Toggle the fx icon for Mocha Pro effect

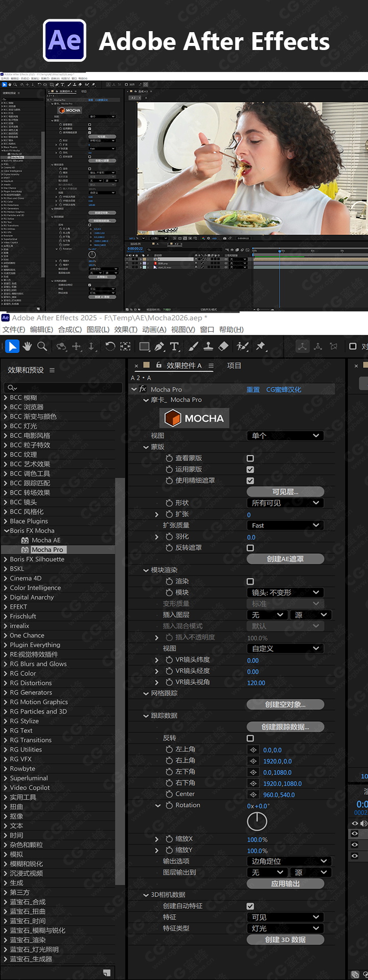[143, 389]
